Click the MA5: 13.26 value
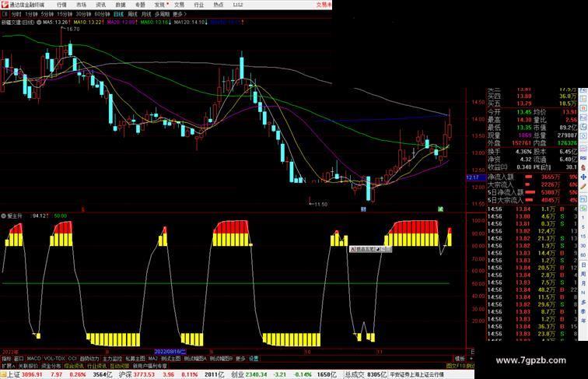The width and height of the screenshot is (588, 379). click(x=57, y=23)
